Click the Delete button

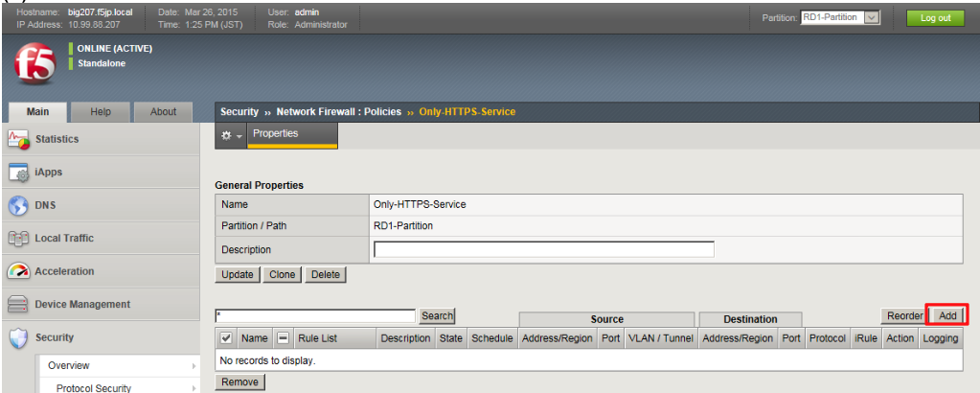click(x=325, y=275)
